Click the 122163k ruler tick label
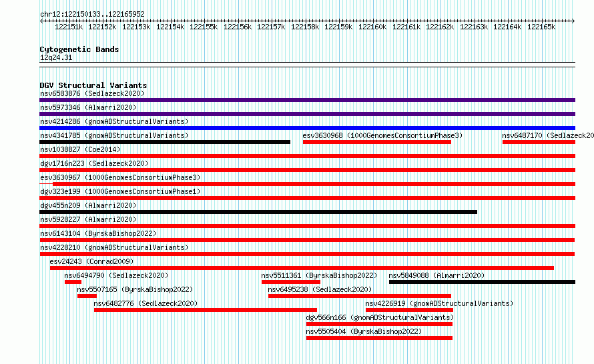Screen dimensions: 594x364 pos(474,27)
